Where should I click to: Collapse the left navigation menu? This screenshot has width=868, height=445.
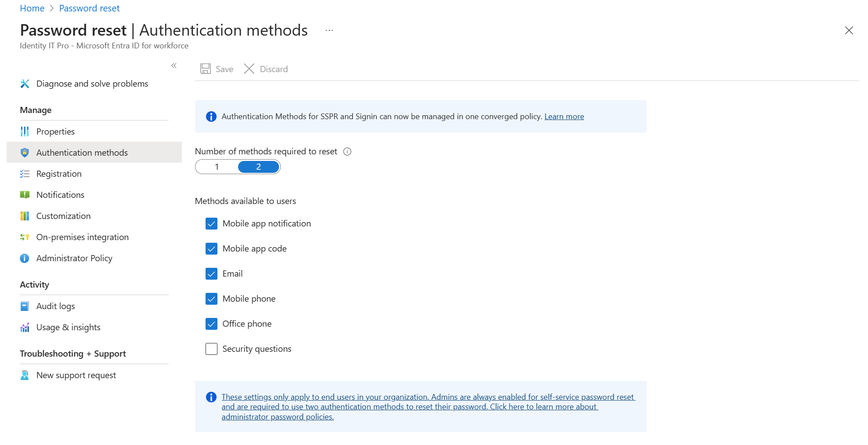[x=174, y=66]
